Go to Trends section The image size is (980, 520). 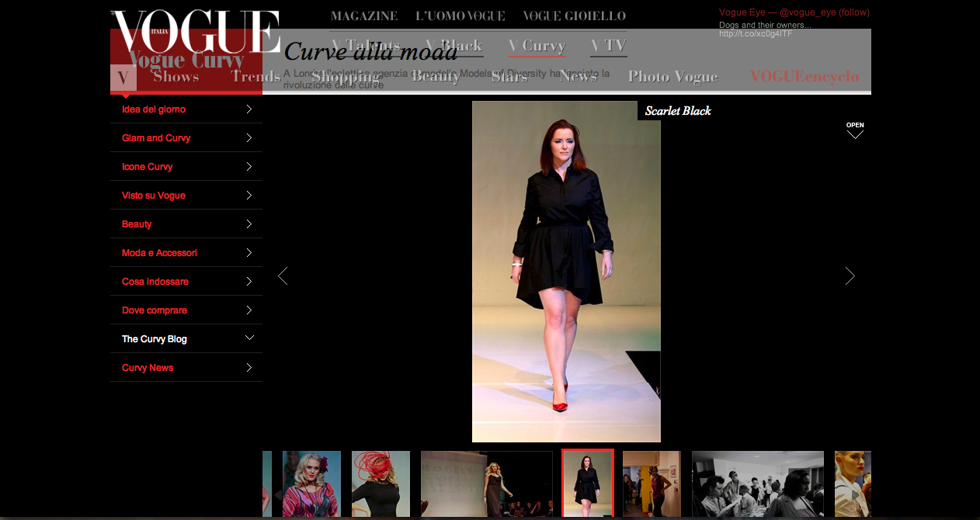click(255, 76)
